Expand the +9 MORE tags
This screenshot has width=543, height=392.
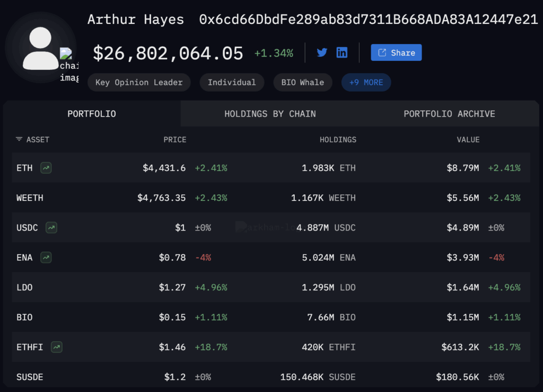[x=366, y=83]
